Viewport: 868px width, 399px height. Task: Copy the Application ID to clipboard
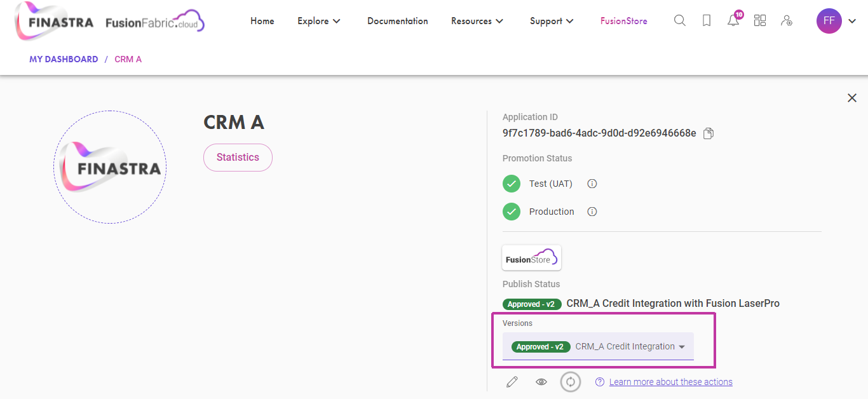(x=709, y=133)
